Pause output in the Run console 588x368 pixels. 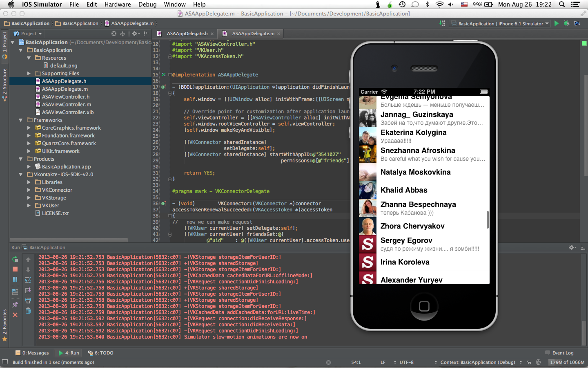tap(15, 279)
